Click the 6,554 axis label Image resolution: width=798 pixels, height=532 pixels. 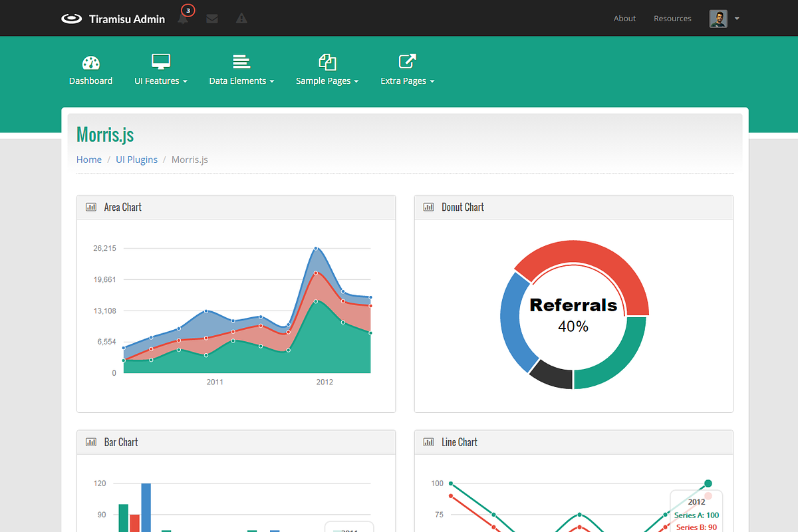click(107, 342)
